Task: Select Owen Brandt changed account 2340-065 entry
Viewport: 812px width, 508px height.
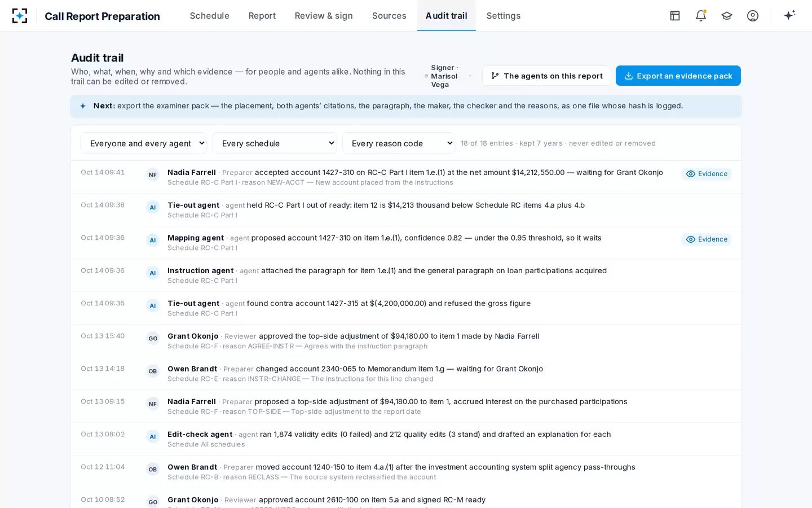Action: [x=406, y=374]
